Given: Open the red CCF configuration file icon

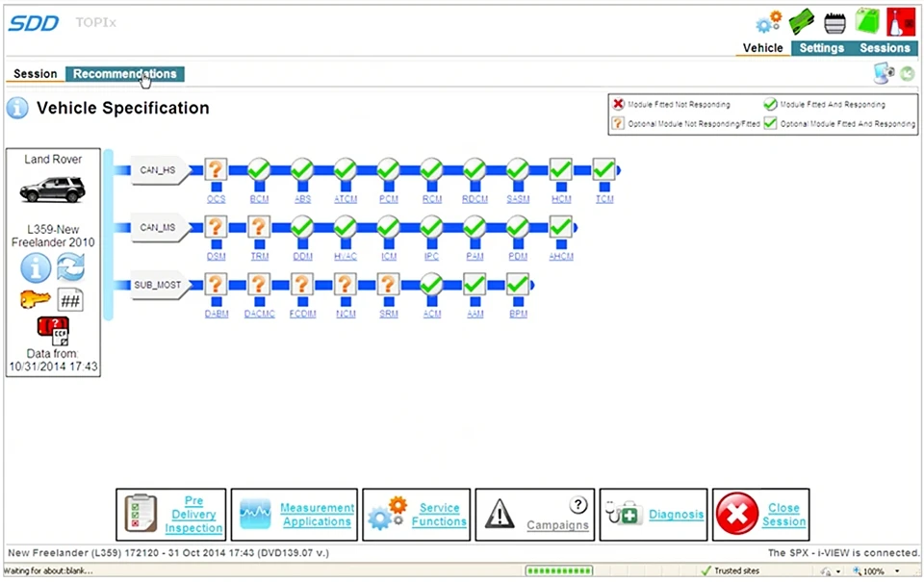Looking at the screenshot, I should [54, 331].
